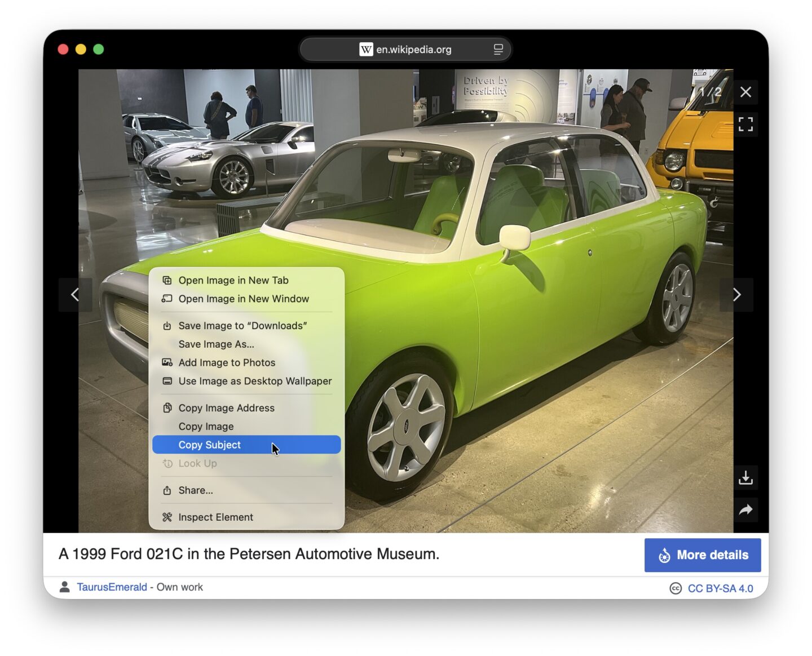Choose Copy Subject menu entry

pos(246,445)
